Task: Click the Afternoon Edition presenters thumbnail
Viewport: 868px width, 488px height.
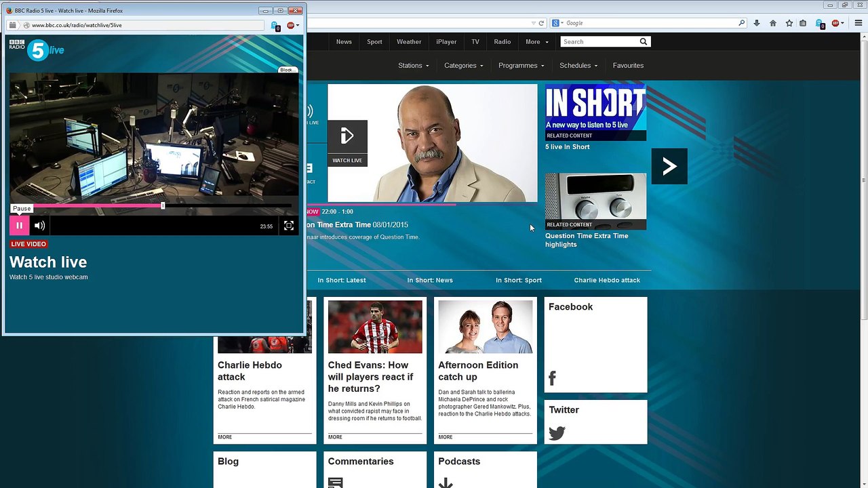Action: [x=486, y=327]
